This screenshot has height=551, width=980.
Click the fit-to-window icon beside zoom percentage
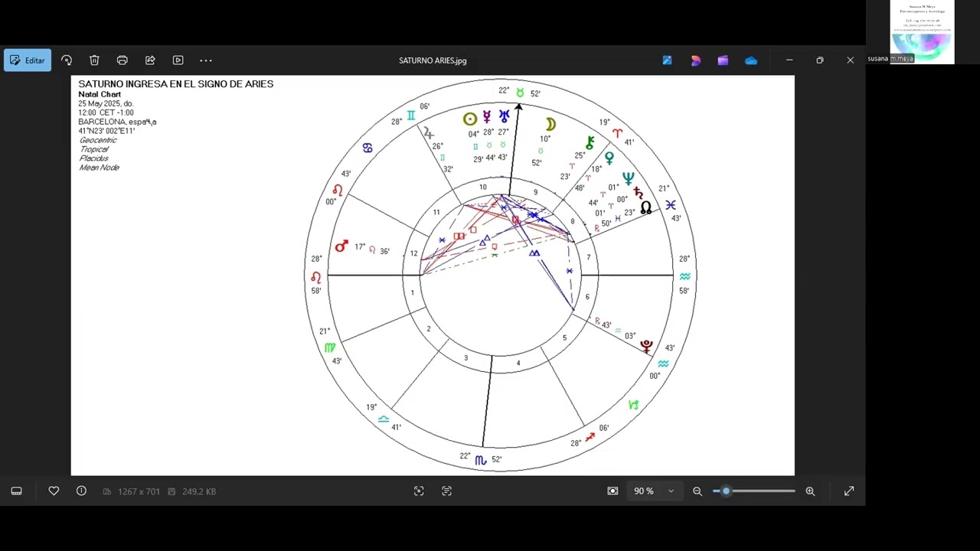612,491
